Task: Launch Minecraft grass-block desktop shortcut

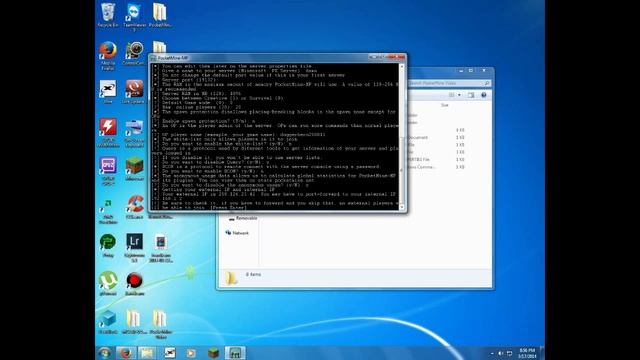Action: (134, 168)
